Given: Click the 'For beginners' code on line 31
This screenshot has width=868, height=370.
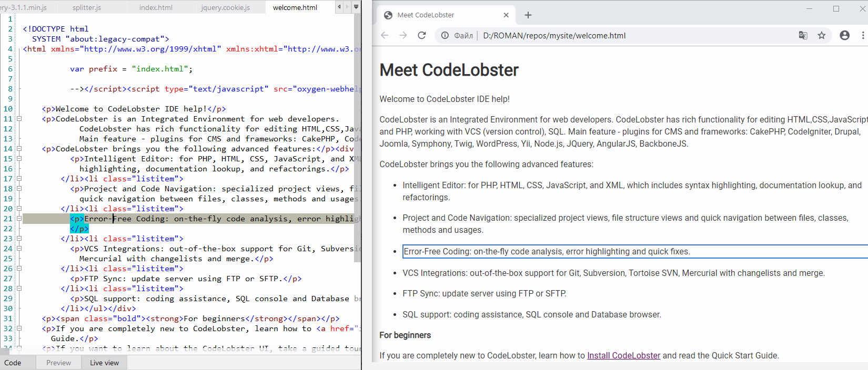Looking at the screenshot, I should pos(190,318).
